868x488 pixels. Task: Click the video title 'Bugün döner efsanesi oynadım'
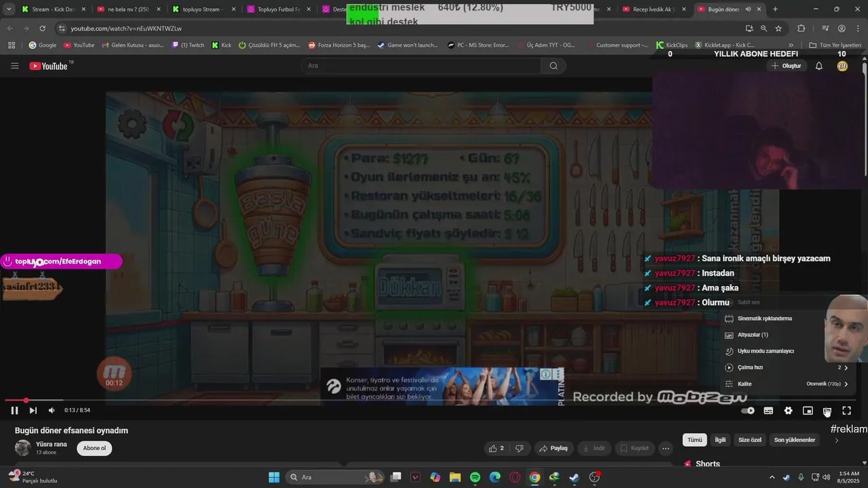pyautogui.click(x=71, y=430)
